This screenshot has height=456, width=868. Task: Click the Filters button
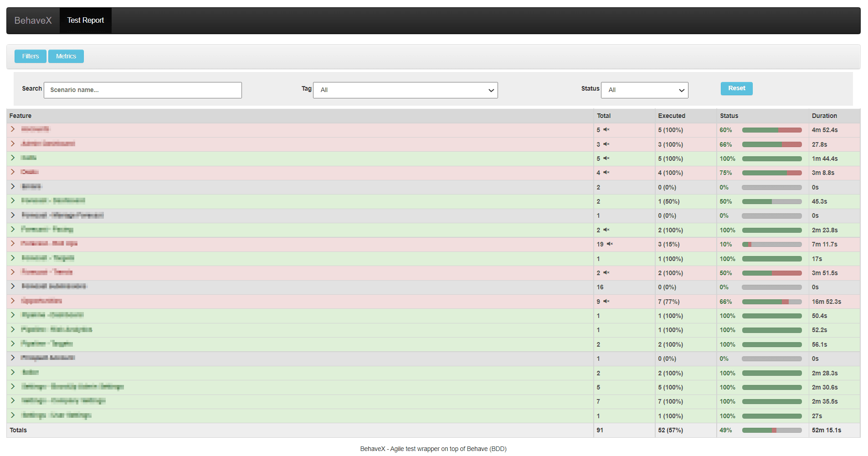click(x=30, y=56)
